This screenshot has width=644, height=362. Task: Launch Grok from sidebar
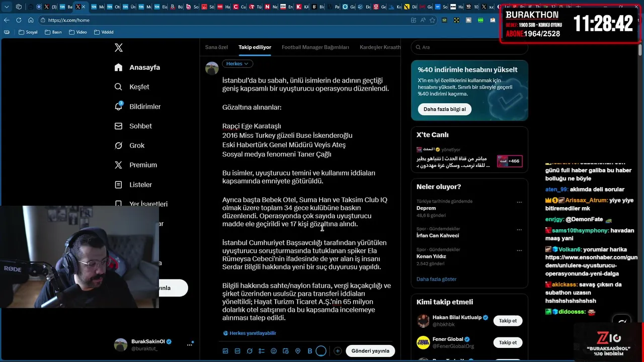pos(118,145)
